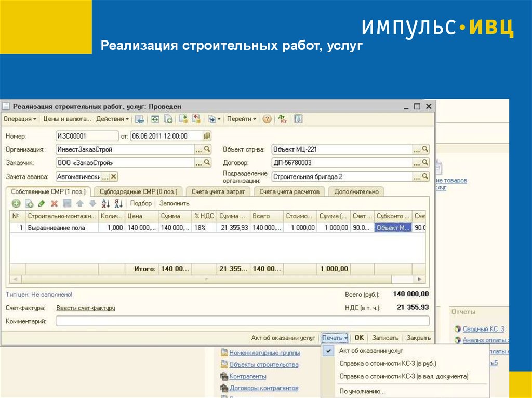The height and width of the screenshot is (398, 532).
Task: Open document structure report icon
Action: click(298, 119)
